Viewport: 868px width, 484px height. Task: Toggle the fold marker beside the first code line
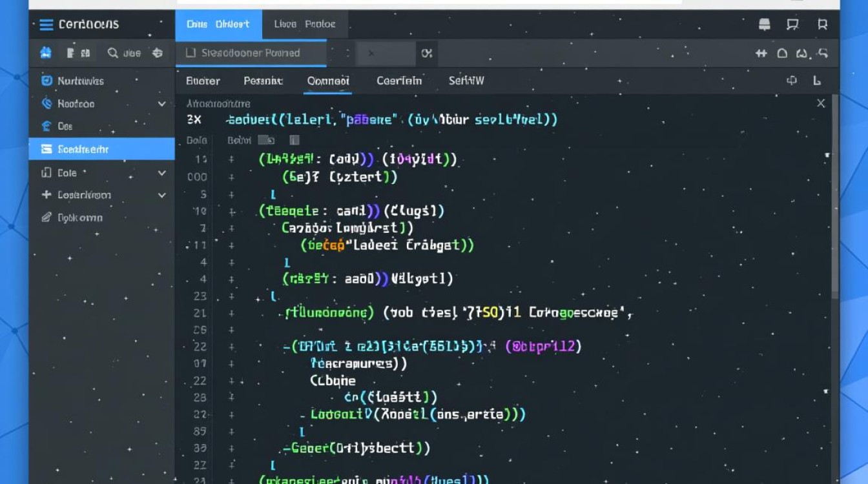tap(231, 159)
